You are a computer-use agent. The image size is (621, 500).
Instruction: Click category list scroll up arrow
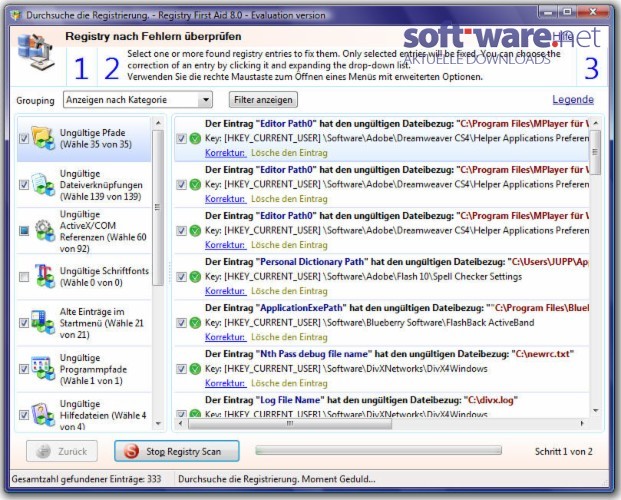coord(158,123)
